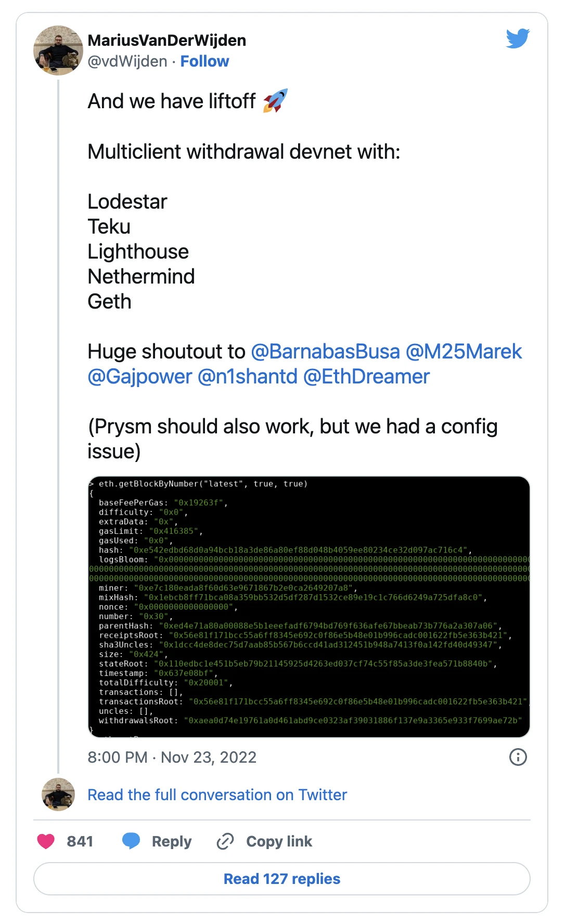This screenshot has height=924, width=565.
Task: Click the copy link chain icon
Action: pos(225,841)
